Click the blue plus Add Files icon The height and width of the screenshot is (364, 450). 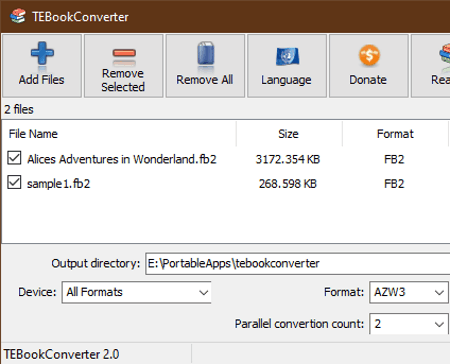tap(42, 53)
